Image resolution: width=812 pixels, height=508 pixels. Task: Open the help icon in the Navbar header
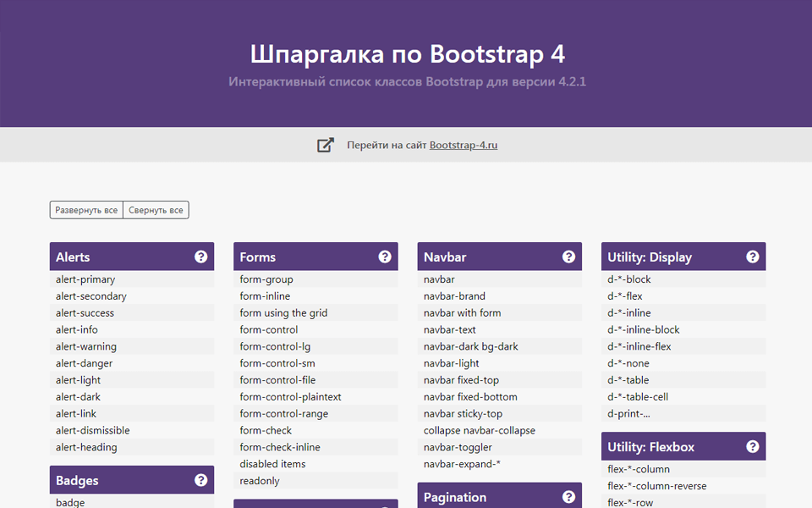coord(568,257)
